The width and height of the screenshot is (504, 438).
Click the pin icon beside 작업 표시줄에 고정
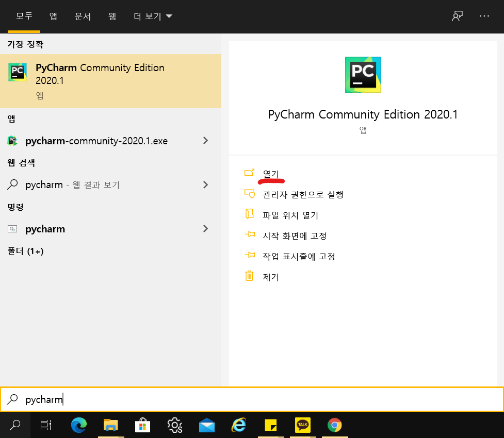(250, 255)
